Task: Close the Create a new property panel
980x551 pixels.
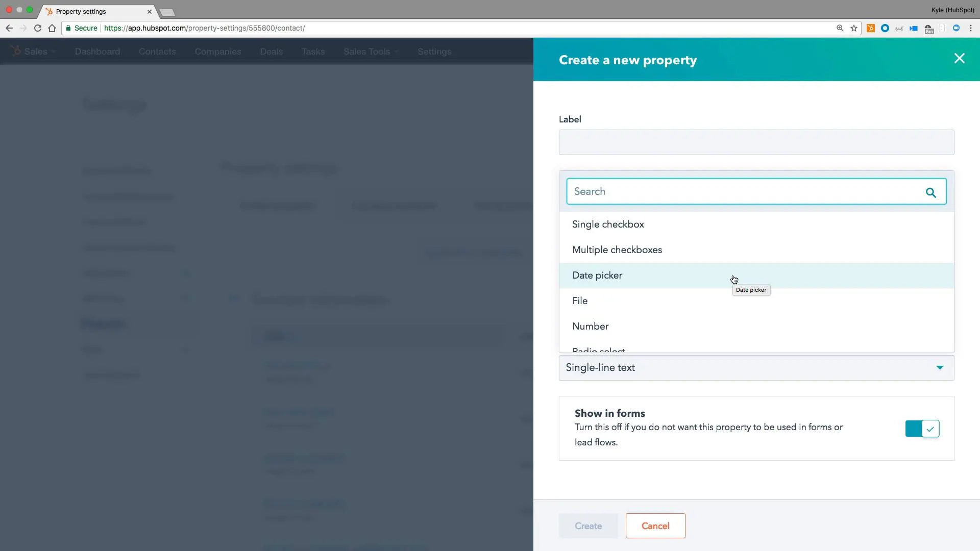Action: pos(960,58)
